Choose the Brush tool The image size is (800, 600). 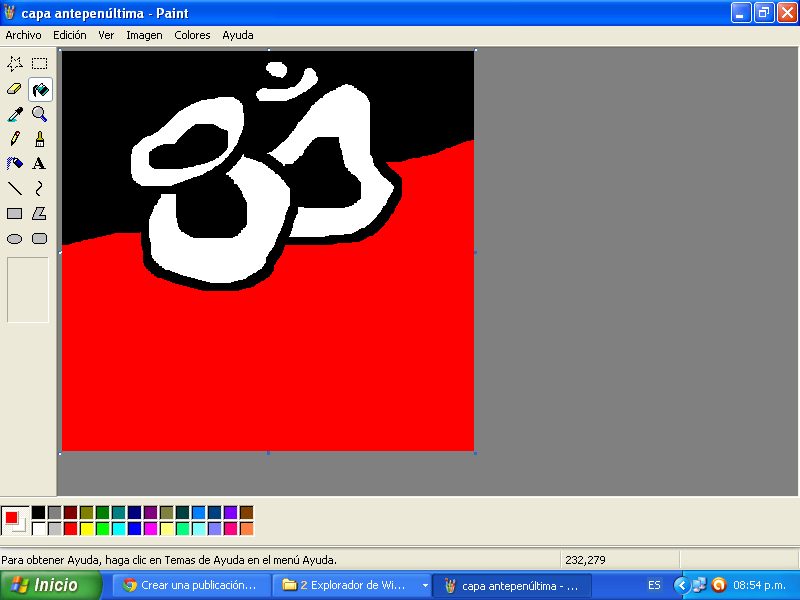coord(40,139)
